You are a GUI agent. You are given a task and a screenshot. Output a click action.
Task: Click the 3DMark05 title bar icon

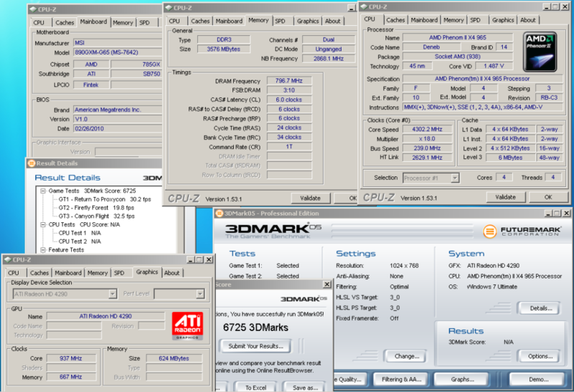click(x=220, y=213)
